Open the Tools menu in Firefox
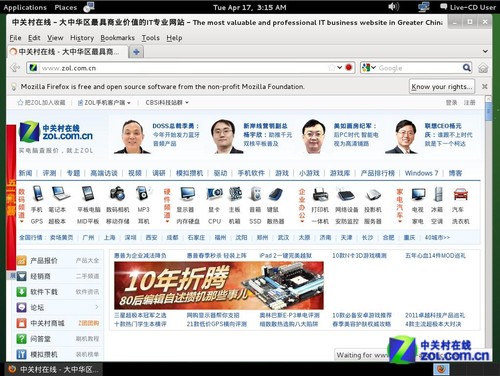This screenshot has width=500, height=376. (x=151, y=38)
